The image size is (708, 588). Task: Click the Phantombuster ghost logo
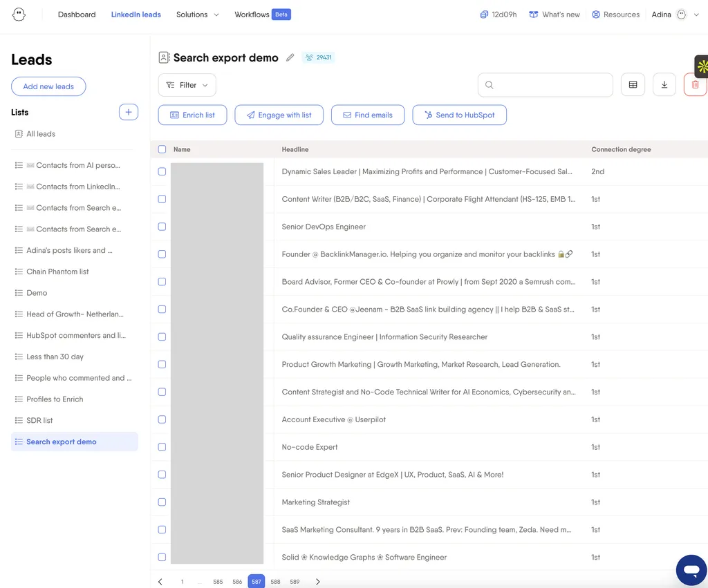click(19, 15)
